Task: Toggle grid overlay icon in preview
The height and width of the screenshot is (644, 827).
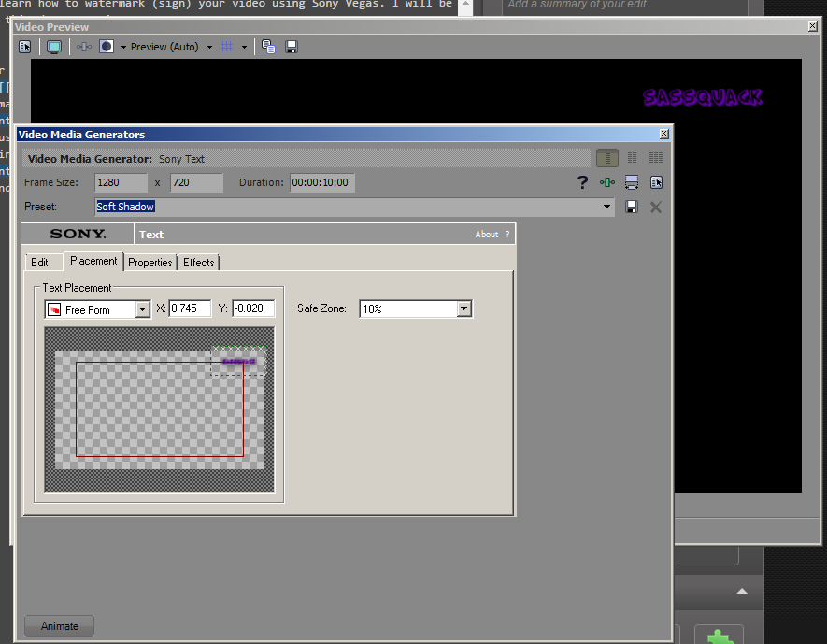Action: click(x=227, y=47)
